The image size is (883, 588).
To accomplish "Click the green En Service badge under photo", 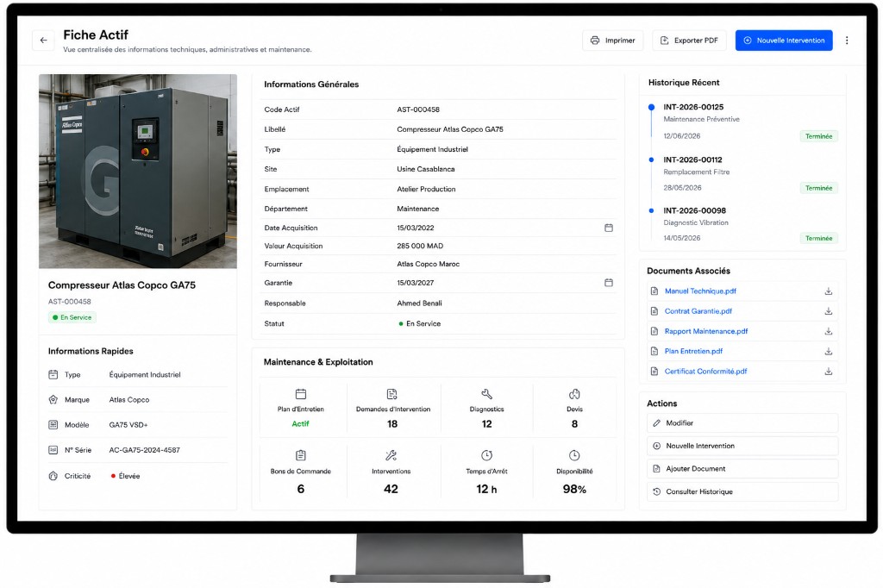I will click(x=72, y=317).
